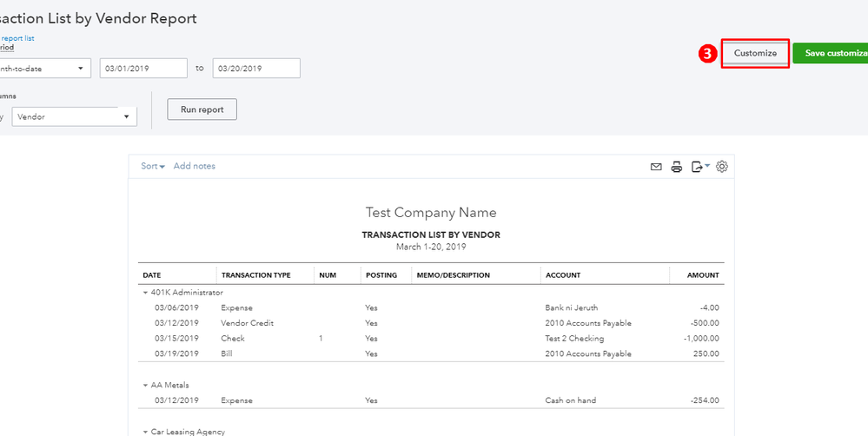Viewport: 868px width, 436px height.
Task: Edit the end date field 03/20/2019
Action: [x=256, y=69]
